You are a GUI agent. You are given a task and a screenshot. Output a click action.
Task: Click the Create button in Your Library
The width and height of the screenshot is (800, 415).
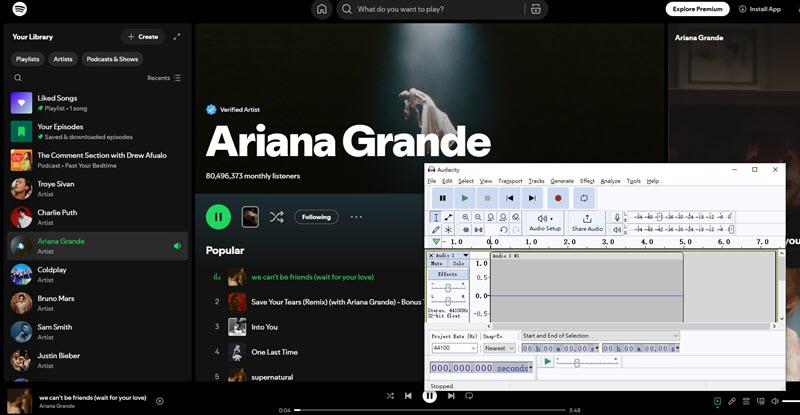click(143, 37)
